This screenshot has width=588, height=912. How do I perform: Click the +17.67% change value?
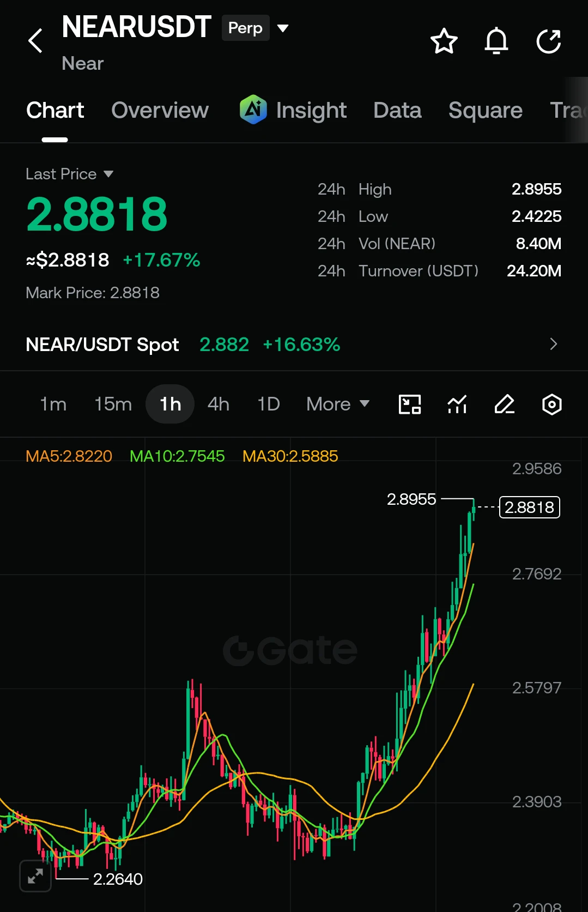162,260
